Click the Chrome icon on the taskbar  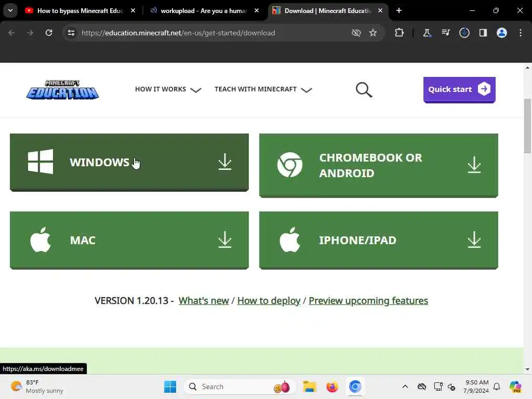(355, 387)
